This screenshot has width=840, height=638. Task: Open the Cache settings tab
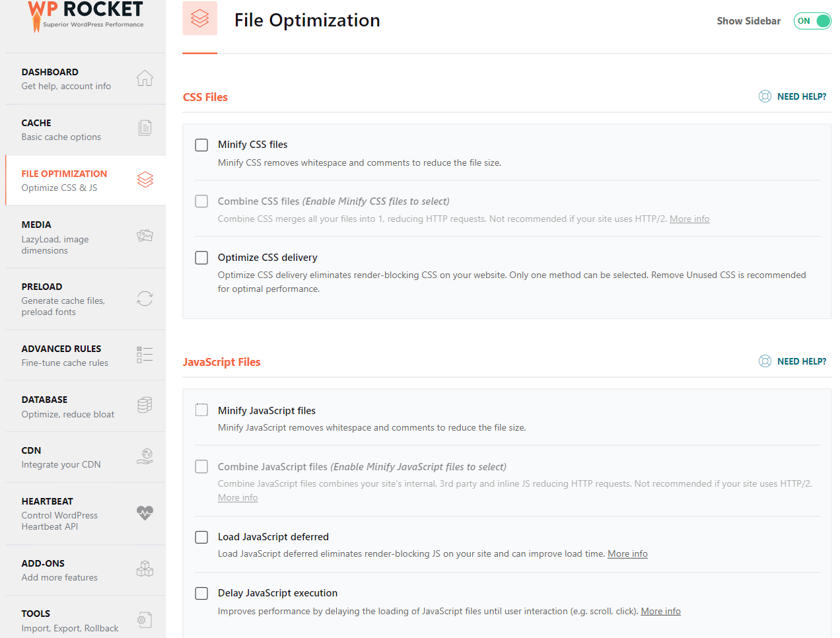[85, 129]
